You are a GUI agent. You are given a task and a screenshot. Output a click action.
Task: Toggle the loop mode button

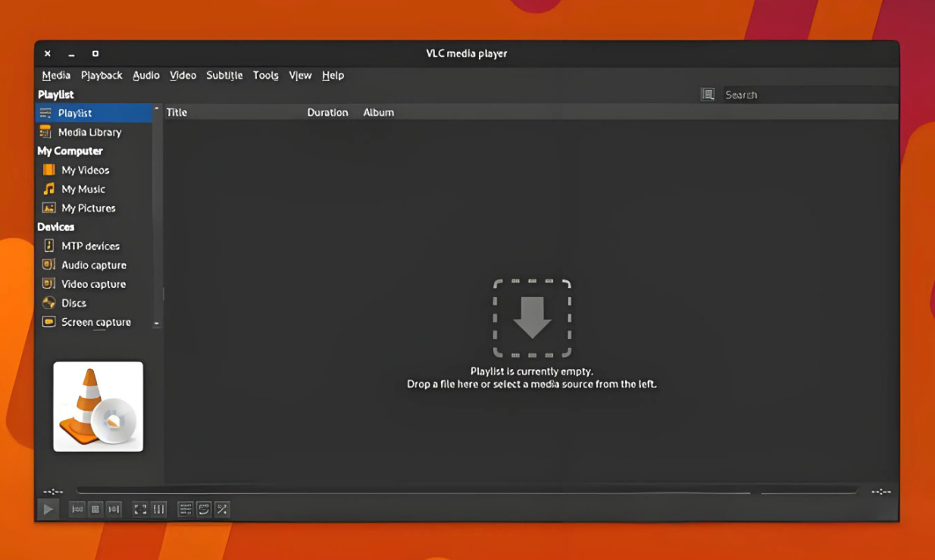pyautogui.click(x=204, y=509)
